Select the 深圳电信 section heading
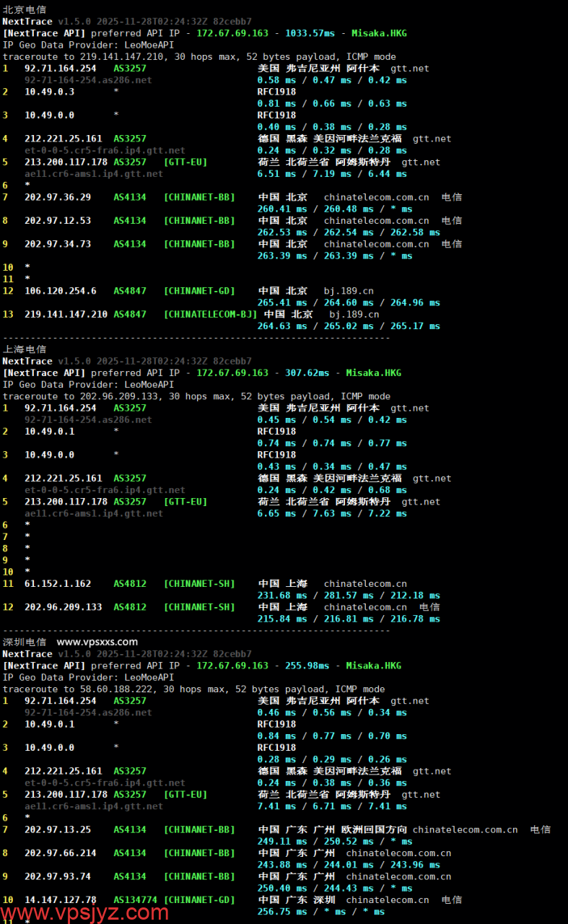Screen dimensions: 568x924 25,642
